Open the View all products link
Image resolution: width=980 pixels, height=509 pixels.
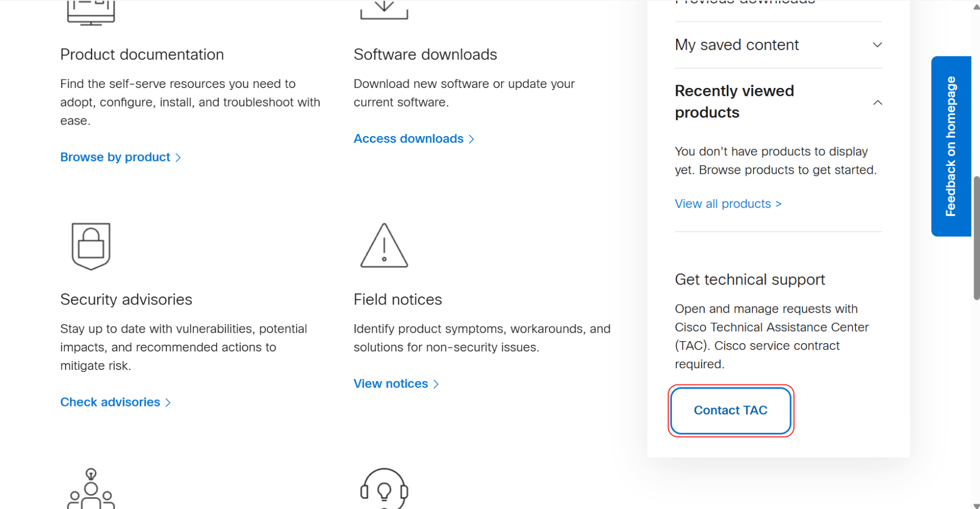(728, 203)
